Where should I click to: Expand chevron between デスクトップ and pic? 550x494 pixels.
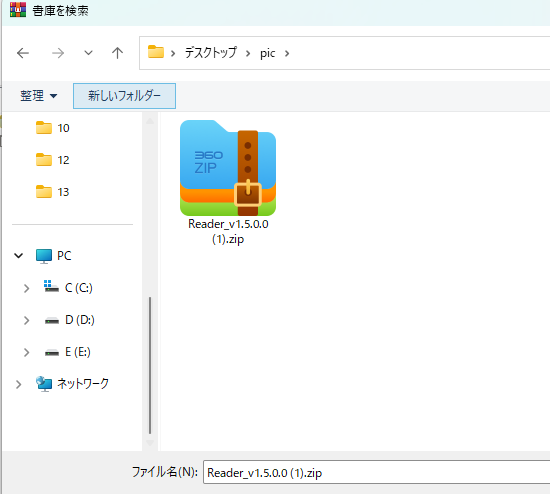pos(248,53)
